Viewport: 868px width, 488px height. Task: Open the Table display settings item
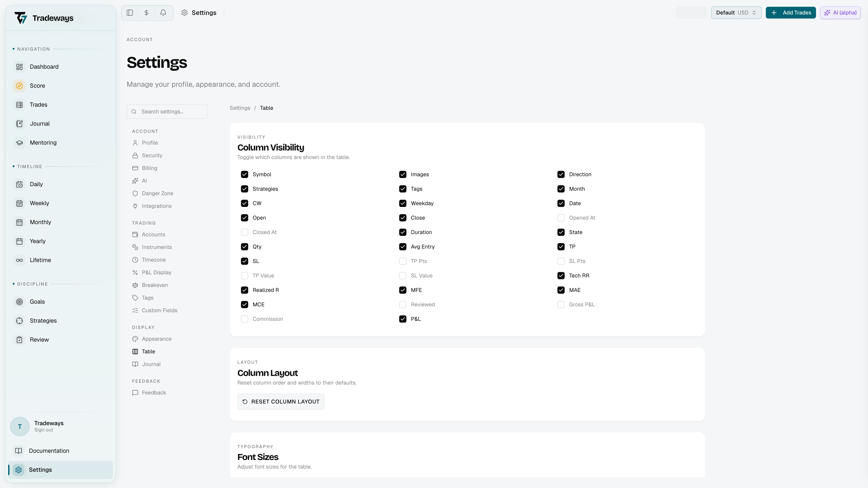[x=144, y=352]
